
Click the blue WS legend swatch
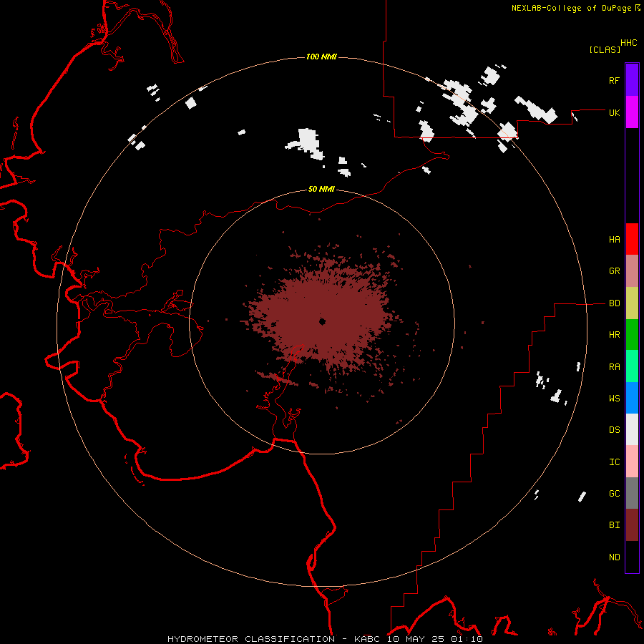pos(632,398)
